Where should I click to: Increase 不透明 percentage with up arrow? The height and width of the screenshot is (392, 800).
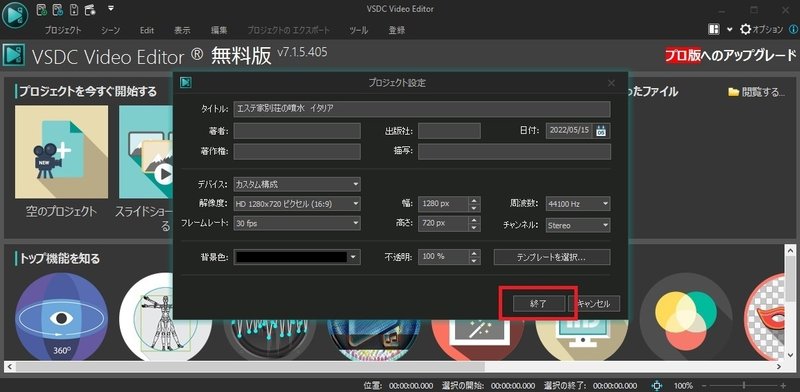pyautogui.click(x=474, y=253)
